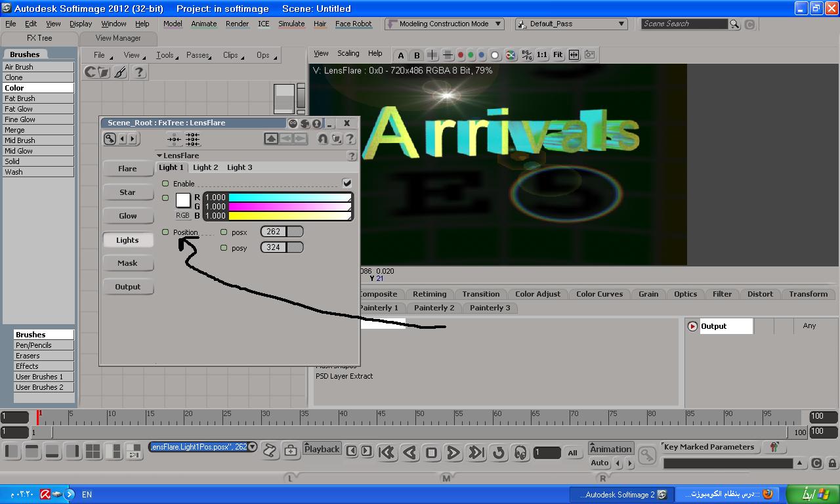Open the viewer Scaling menu

[x=348, y=53]
